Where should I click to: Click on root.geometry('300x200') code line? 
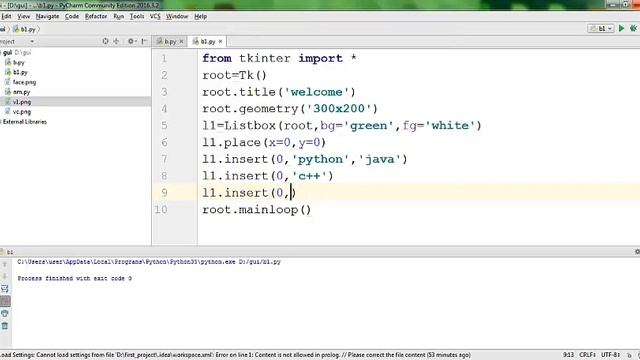tap(290, 109)
